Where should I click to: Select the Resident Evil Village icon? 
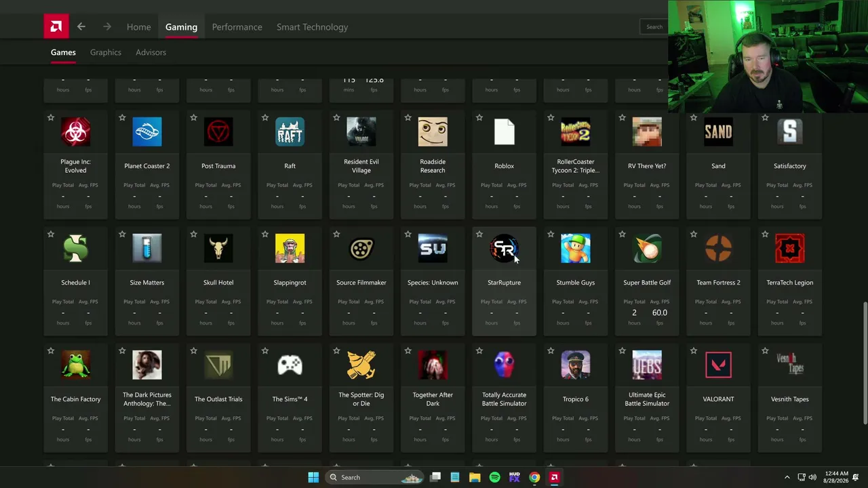point(361,131)
